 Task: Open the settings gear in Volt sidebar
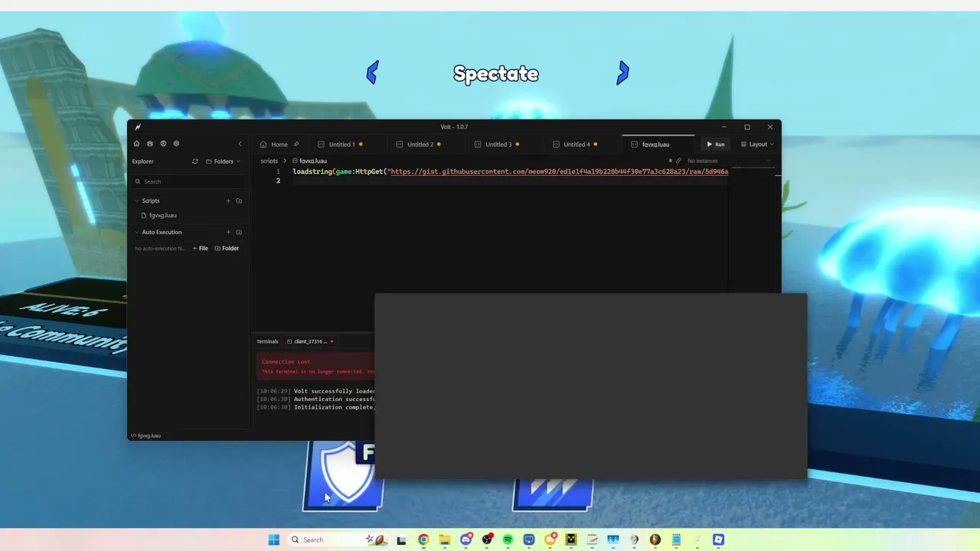click(x=176, y=144)
